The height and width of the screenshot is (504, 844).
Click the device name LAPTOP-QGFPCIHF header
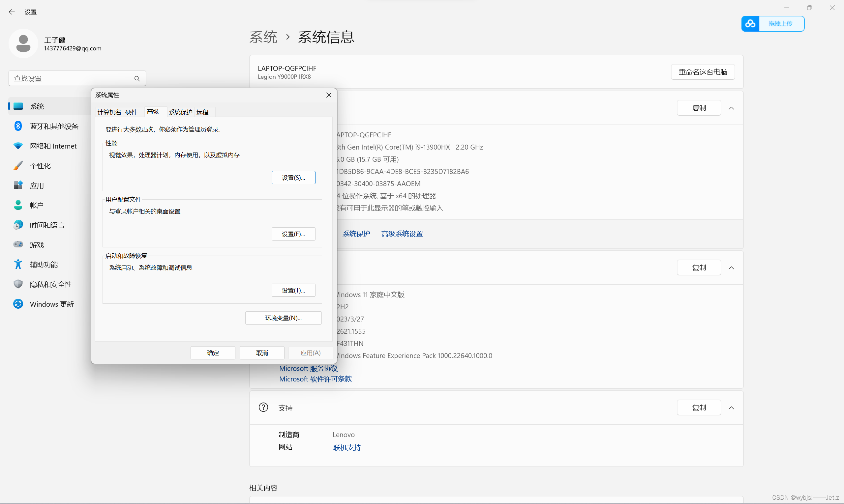coord(287,68)
